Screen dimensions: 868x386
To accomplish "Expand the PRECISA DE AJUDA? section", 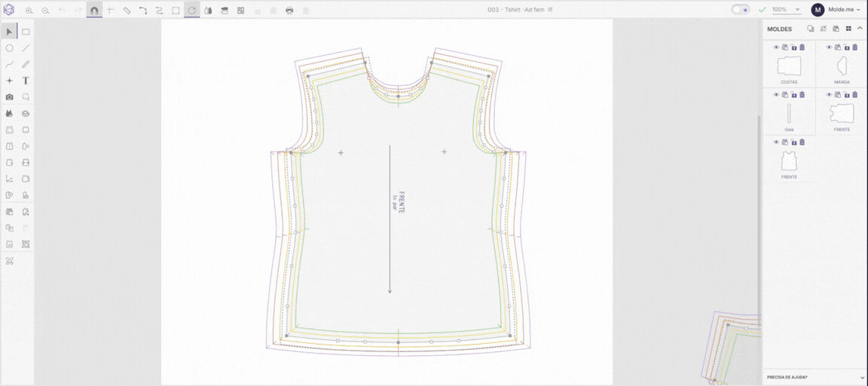I will point(815,377).
